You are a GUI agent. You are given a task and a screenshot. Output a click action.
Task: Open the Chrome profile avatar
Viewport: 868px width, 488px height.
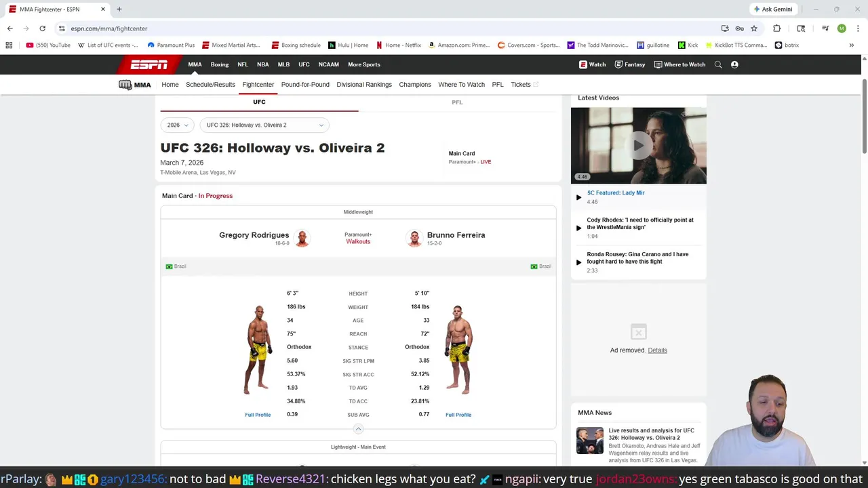842,28
